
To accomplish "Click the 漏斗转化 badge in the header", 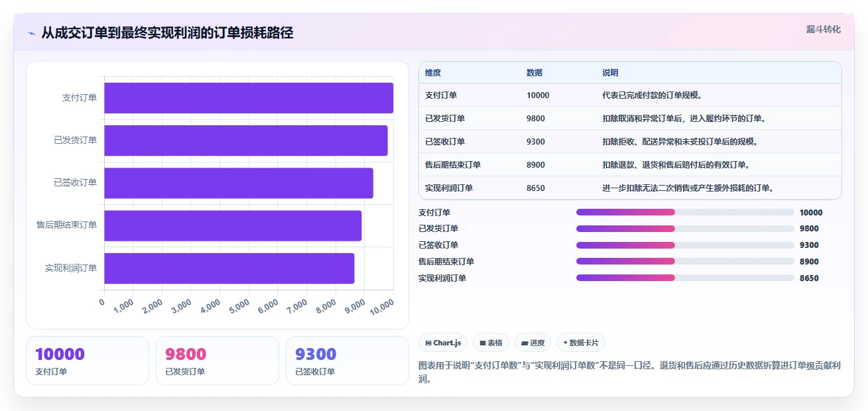I will click(824, 29).
